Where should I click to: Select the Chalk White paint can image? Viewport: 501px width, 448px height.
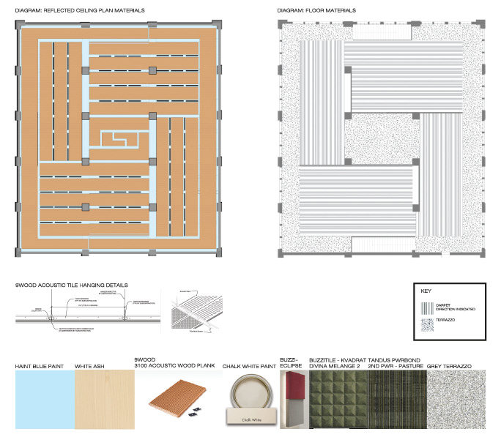[250, 400]
